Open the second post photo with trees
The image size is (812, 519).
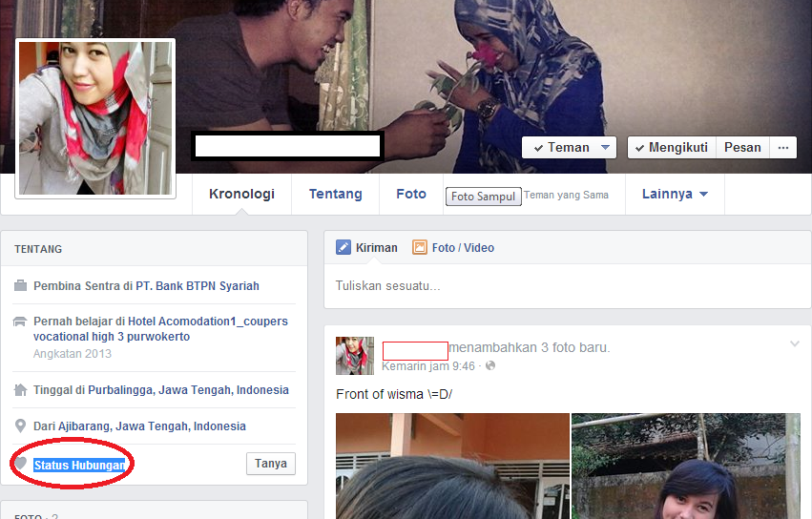(686, 466)
